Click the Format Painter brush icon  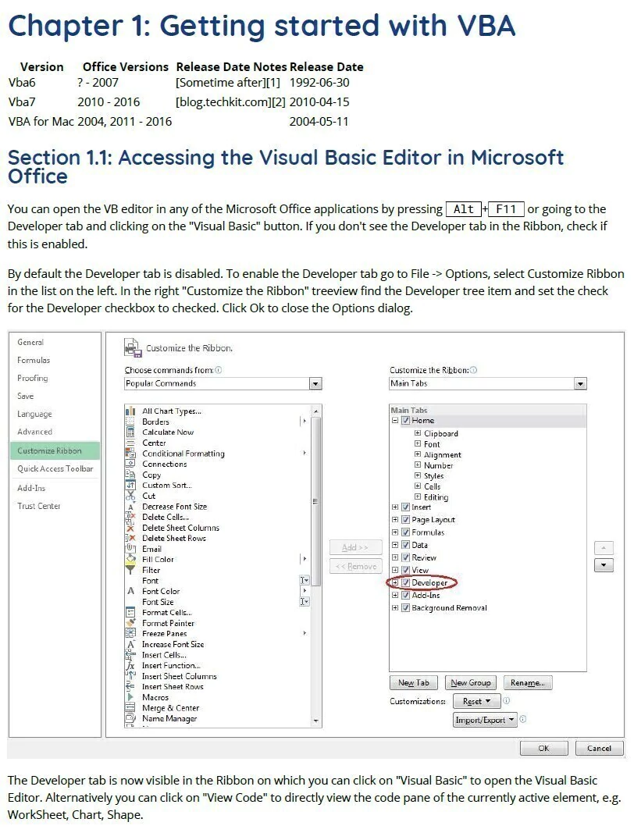[x=130, y=623]
